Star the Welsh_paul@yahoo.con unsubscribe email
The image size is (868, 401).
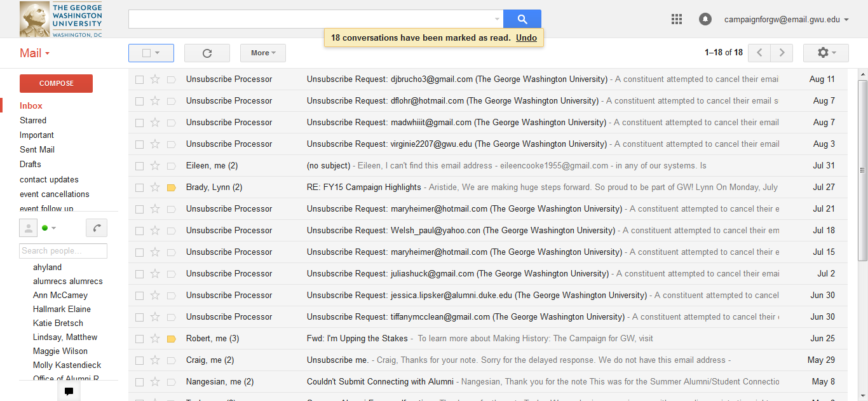click(155, 231)
